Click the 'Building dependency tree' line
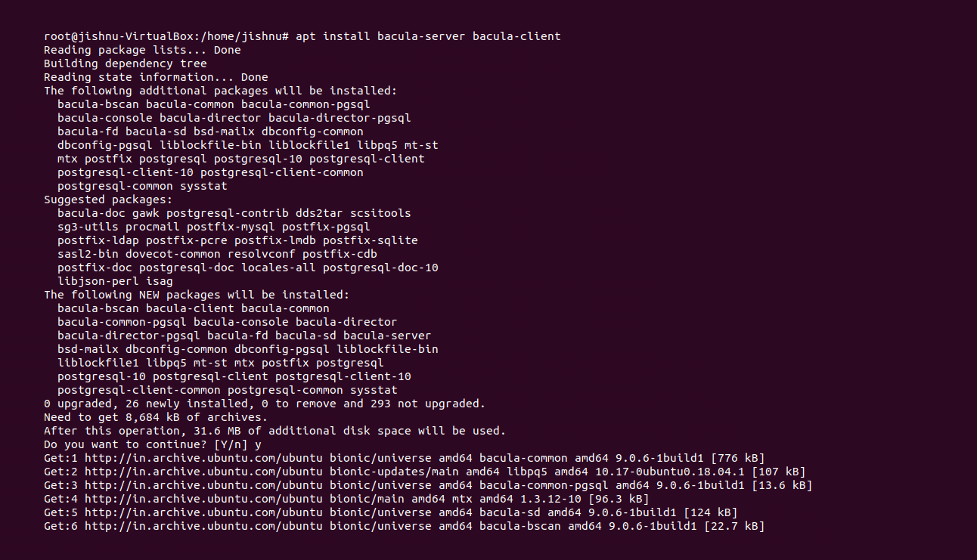 125,63
